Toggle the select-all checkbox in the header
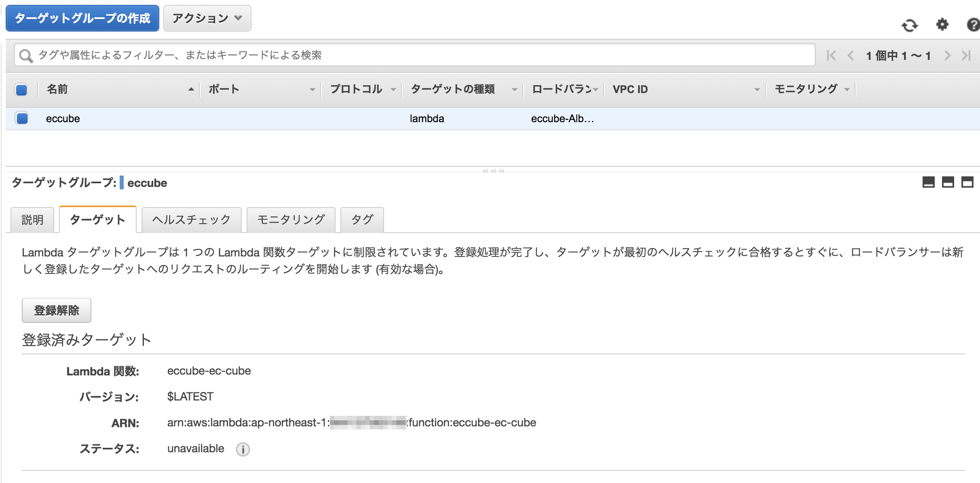980x483 pixels. [22, 90]
